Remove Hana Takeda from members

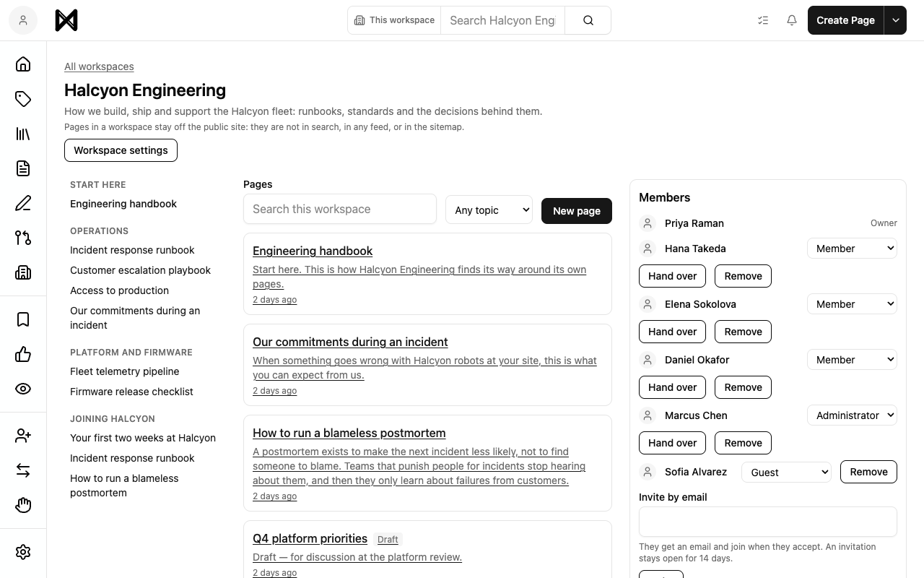(743, 276)
